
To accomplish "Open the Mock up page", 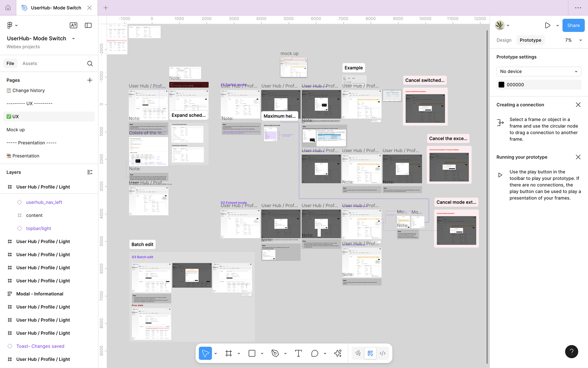I will [x=16, y=130].
